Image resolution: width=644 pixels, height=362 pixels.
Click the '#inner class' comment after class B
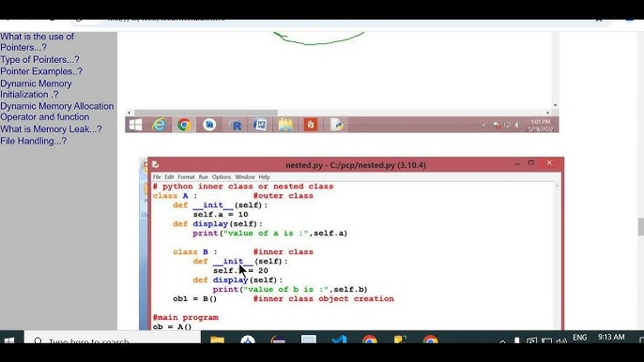[x=283, y=252]
